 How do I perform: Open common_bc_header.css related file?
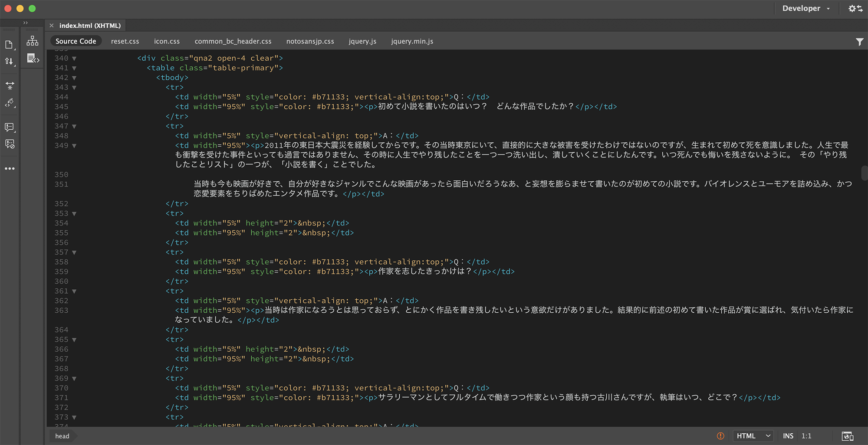point(233,41)
